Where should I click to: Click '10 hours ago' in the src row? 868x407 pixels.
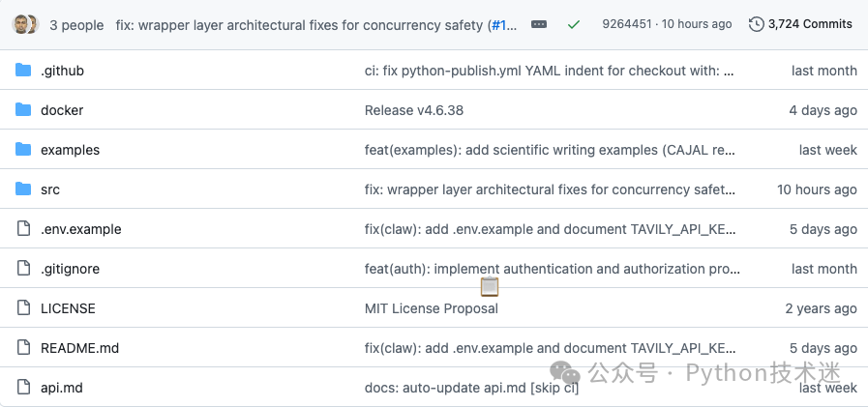(x=817, y=189)
